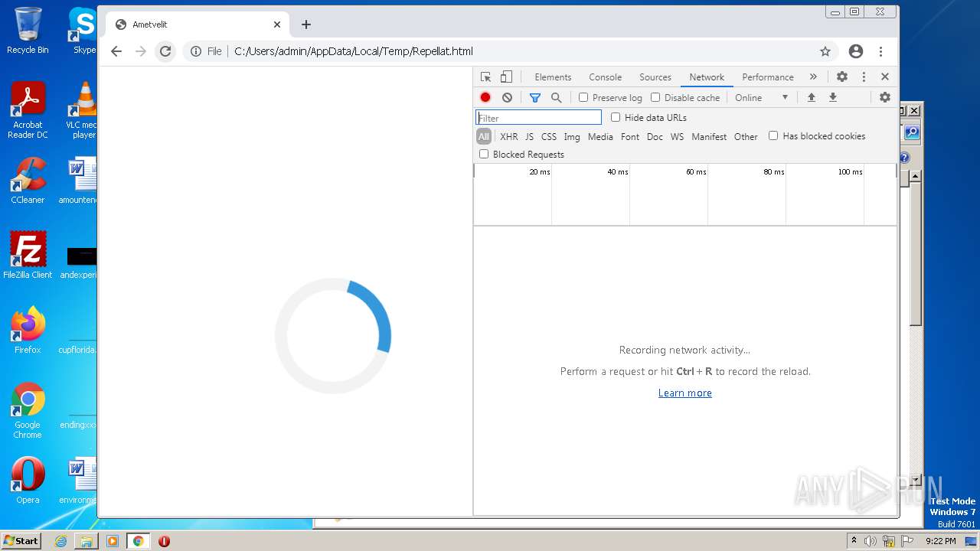The image size is (980, 551).
Task: Close the Ametvelit tab
Action: (277, 24)
